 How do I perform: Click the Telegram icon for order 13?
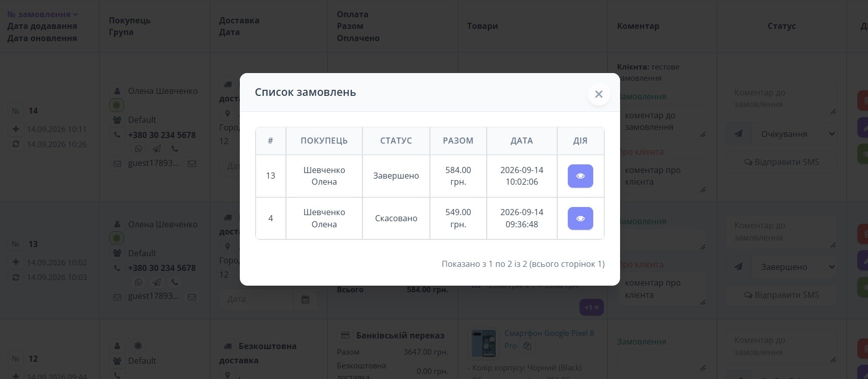click(x=157, y=282)
